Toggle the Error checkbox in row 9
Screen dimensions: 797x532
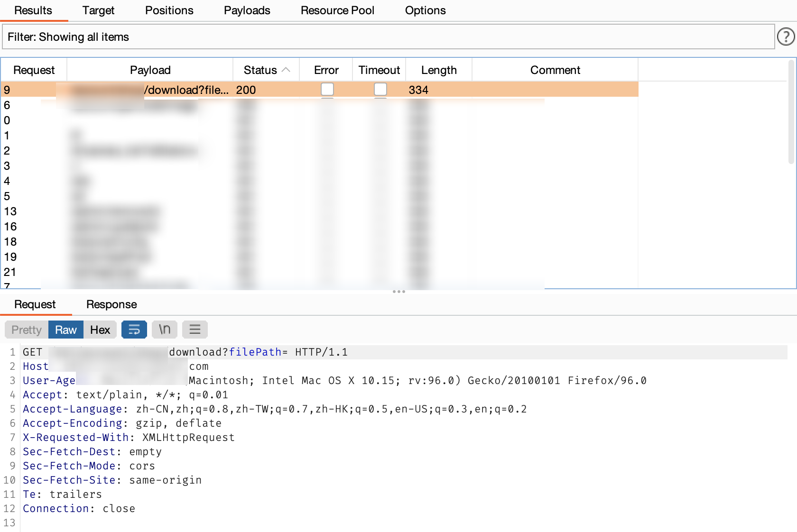click(327, 90)
